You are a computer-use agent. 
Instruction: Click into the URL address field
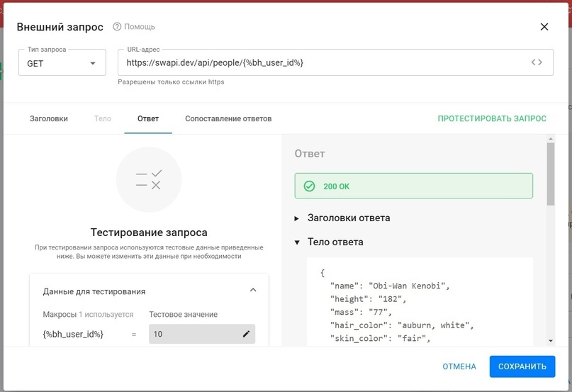[335, 62]
